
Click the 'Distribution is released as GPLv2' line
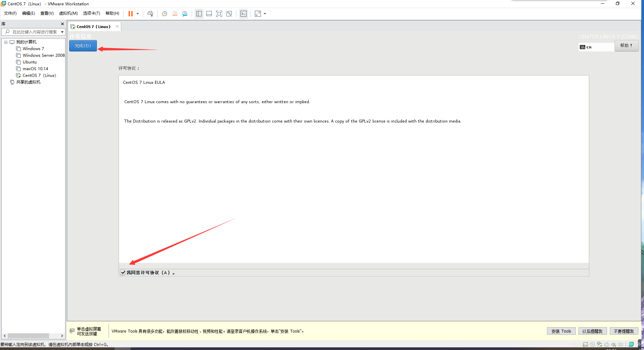(x=293, y=121)
